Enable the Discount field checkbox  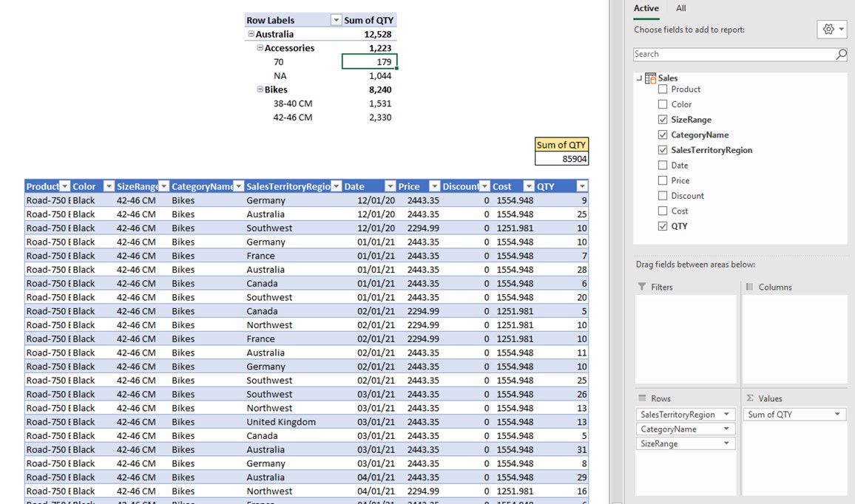[x=663, y=196]
